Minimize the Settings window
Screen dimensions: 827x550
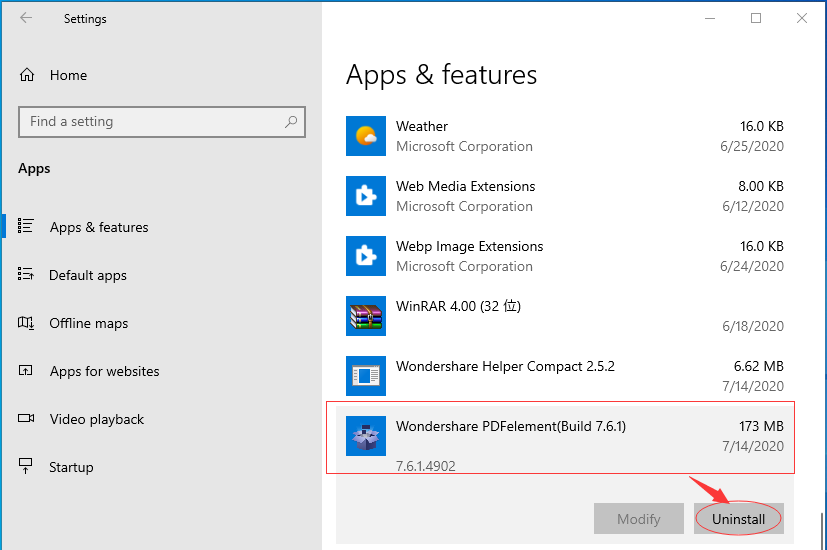pos(710,18)
